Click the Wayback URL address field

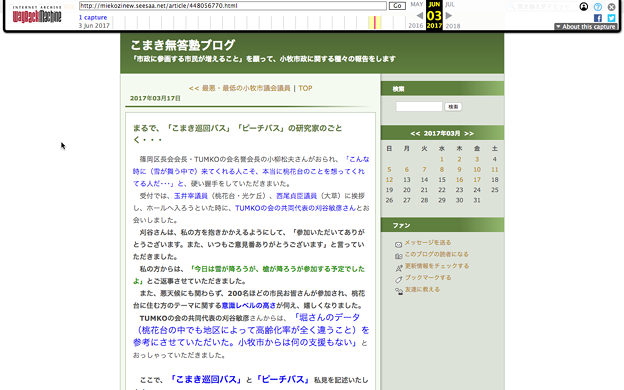[233, 6]
